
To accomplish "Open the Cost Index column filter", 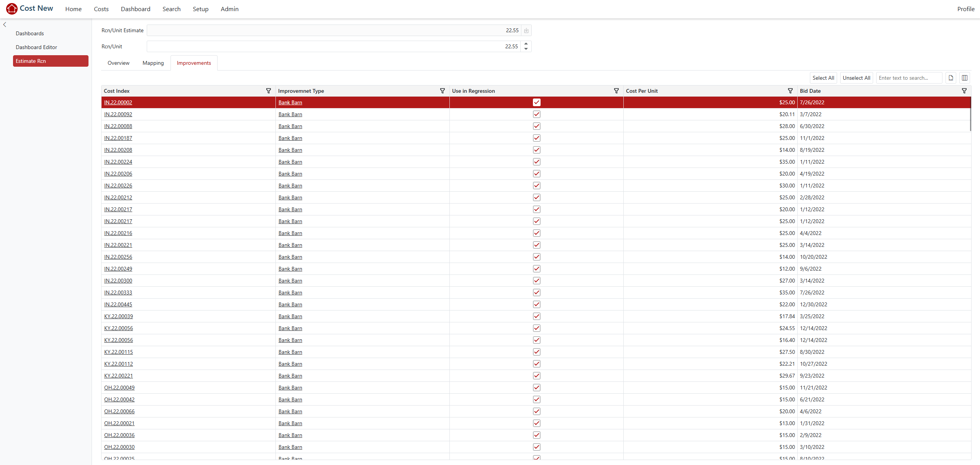I will 268,91.
